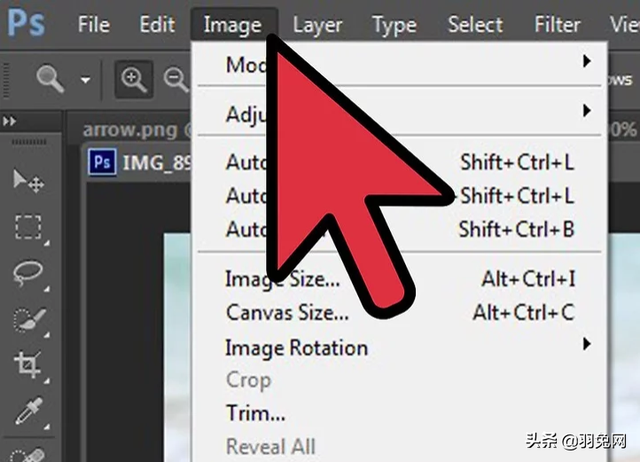Screen dimensions: 640x462
Task: Select the Eyedropper tool
Action: pyautogui.click(x=27, y=411)
